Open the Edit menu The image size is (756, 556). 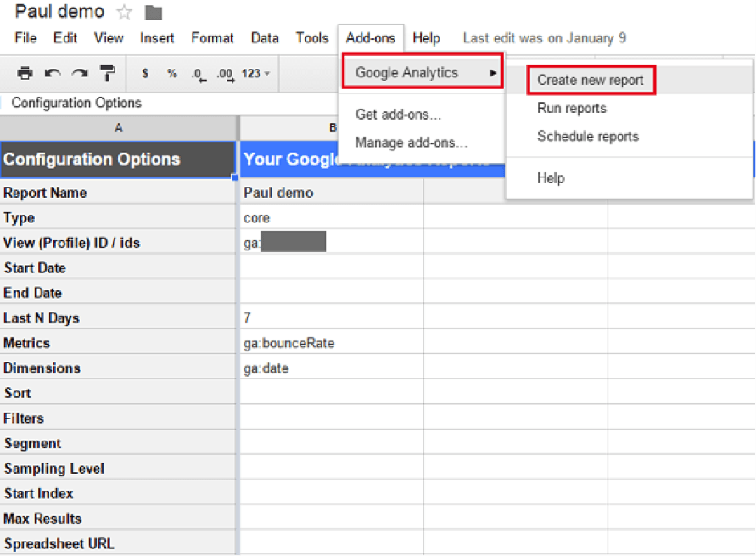pyautogui.click(x=65, y=37)
